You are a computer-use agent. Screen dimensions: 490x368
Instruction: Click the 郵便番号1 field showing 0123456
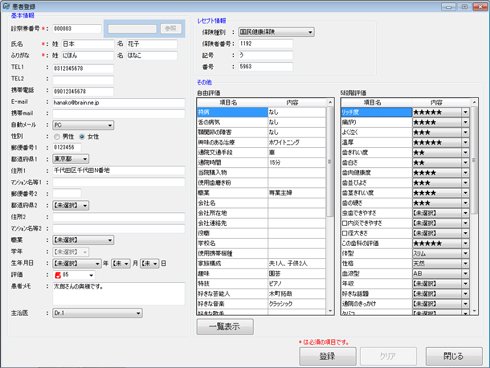pos(67,147)
